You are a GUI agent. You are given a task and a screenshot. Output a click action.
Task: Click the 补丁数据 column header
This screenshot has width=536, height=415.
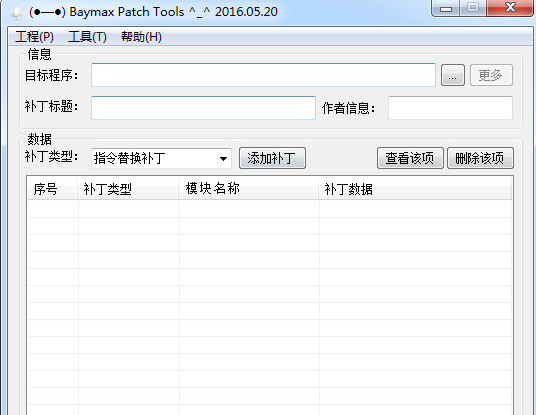pyautogui.click(x=415, y=188)
